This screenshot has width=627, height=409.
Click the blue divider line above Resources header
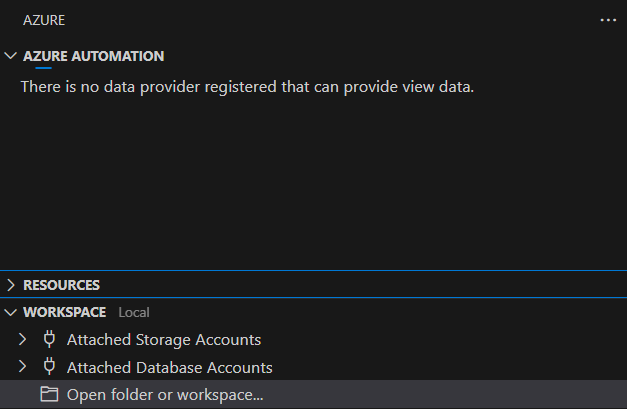pos(314,271)
